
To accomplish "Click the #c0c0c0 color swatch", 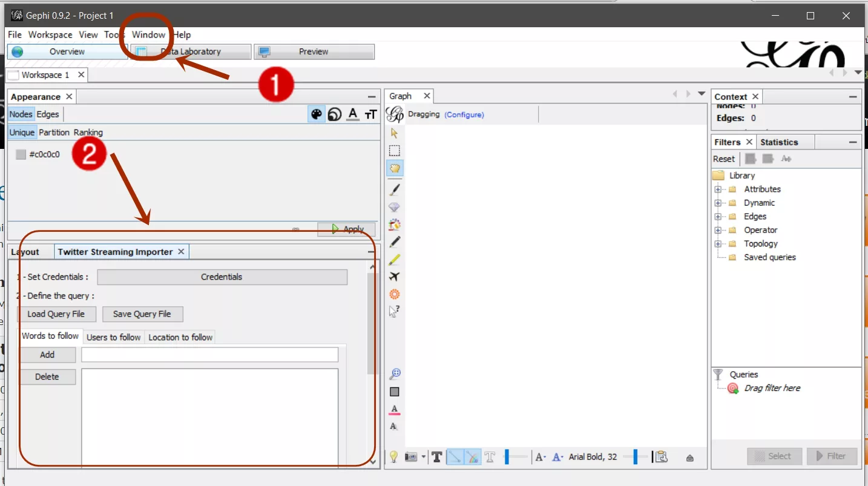I will [x=21, y=154].
